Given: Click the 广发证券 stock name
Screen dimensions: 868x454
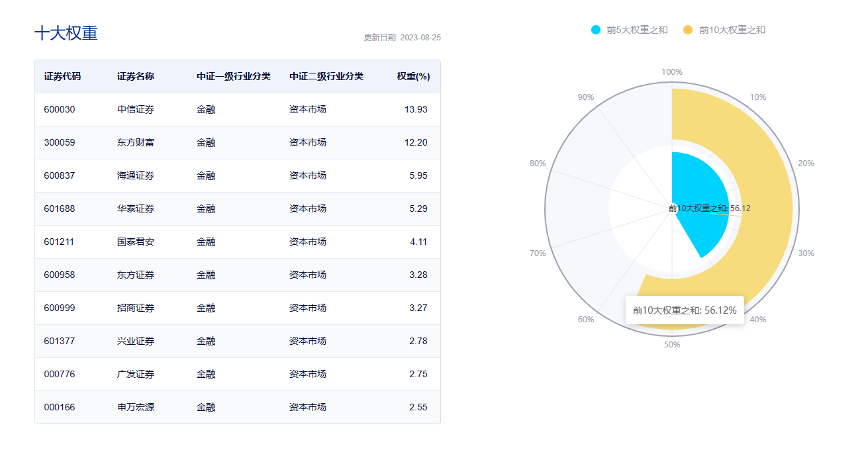Looking at the screenshot, I should [x=136, y=374].
